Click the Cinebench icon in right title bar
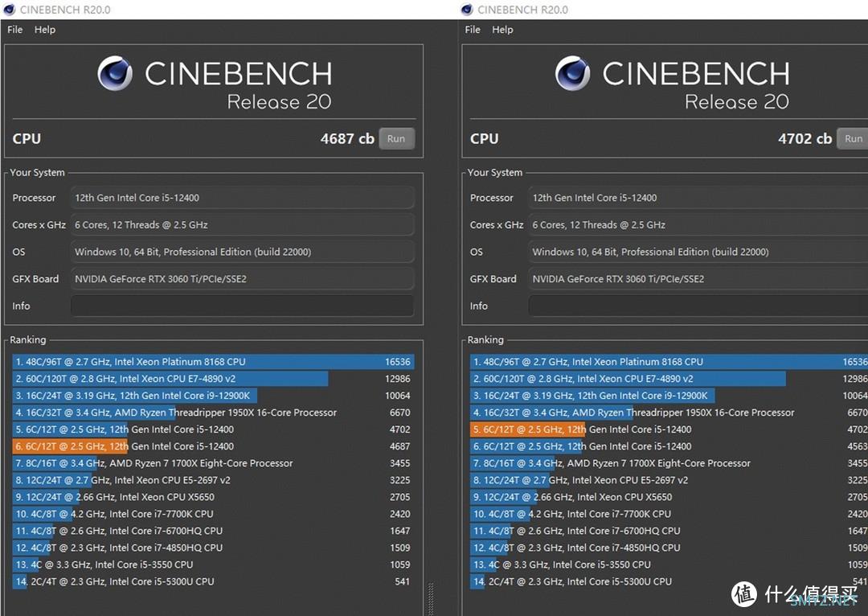 point(467,10)
